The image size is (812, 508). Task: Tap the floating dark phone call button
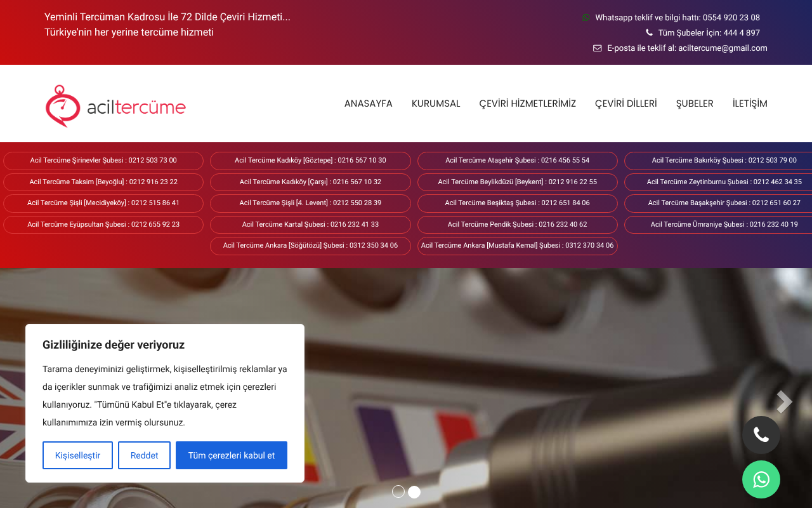pos(761,435)
